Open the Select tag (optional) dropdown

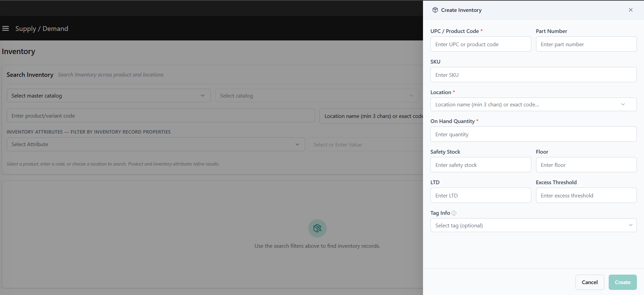[x=533, y=225]
